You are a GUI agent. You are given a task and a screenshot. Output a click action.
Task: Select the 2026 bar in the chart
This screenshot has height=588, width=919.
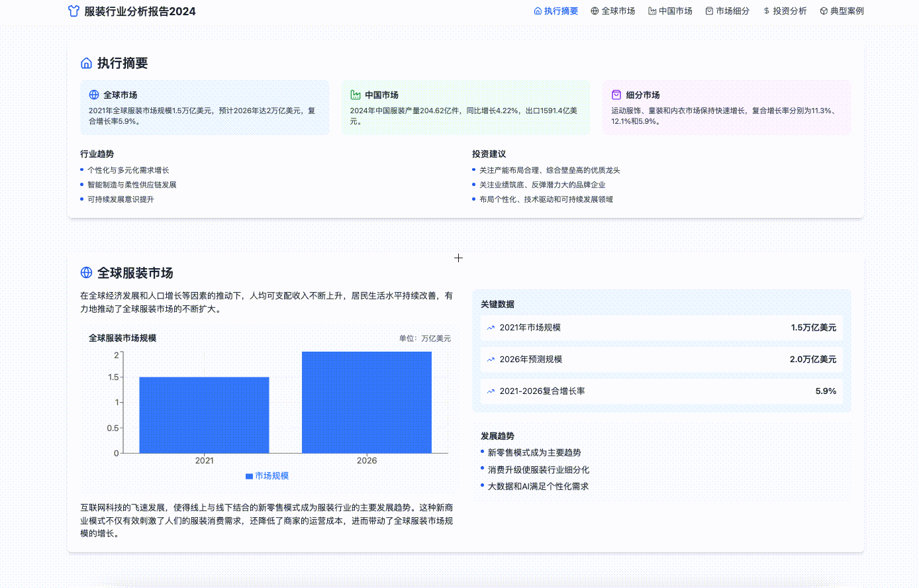click(366, 401)
